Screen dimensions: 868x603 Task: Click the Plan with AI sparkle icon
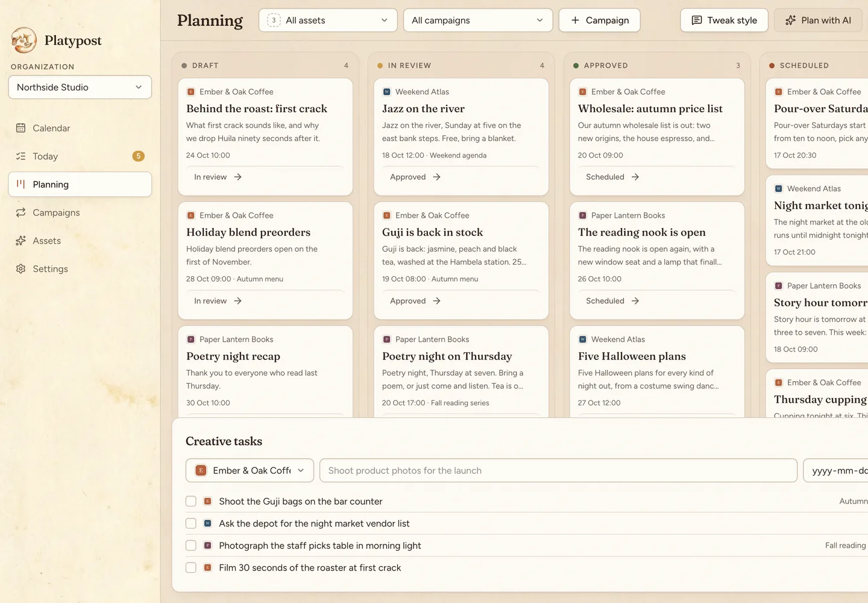[x=791, y=20]
